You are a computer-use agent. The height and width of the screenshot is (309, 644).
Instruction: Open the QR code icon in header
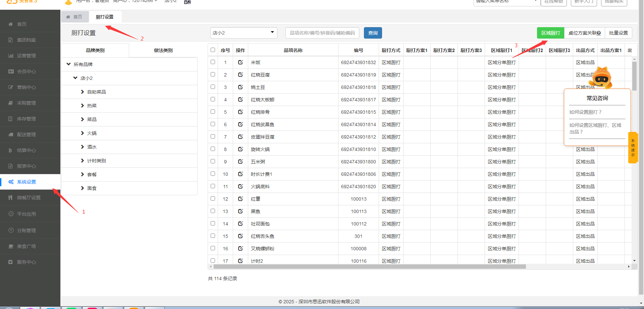pyautogui.click(x=187, y=2)
